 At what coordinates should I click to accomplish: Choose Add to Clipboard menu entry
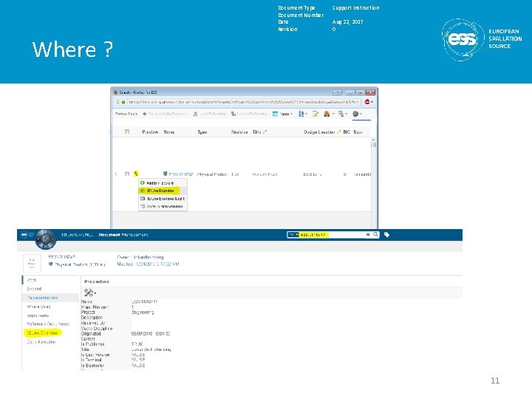coord(160,183)
